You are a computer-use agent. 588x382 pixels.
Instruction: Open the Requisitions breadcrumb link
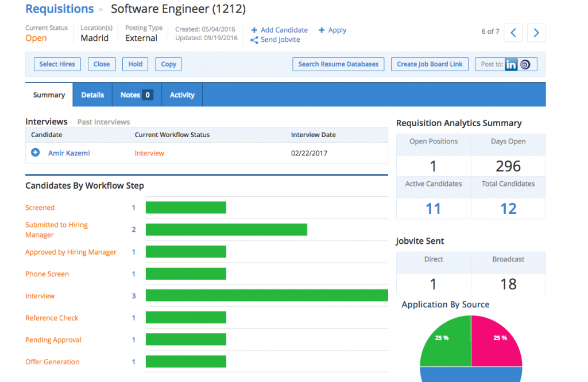(x=60, y=9)
